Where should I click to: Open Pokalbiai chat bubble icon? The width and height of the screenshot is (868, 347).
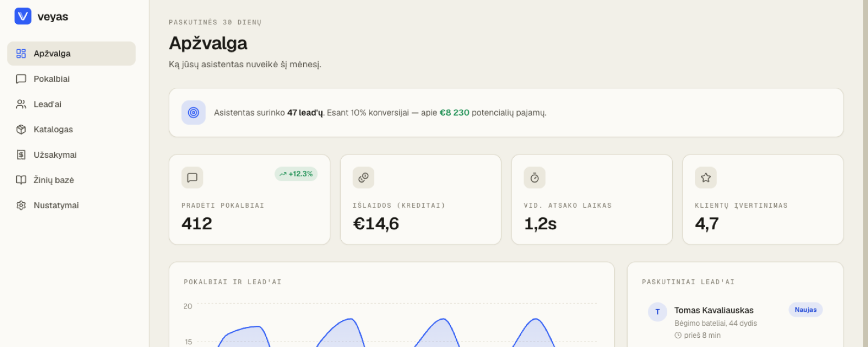tap(21, 79)
